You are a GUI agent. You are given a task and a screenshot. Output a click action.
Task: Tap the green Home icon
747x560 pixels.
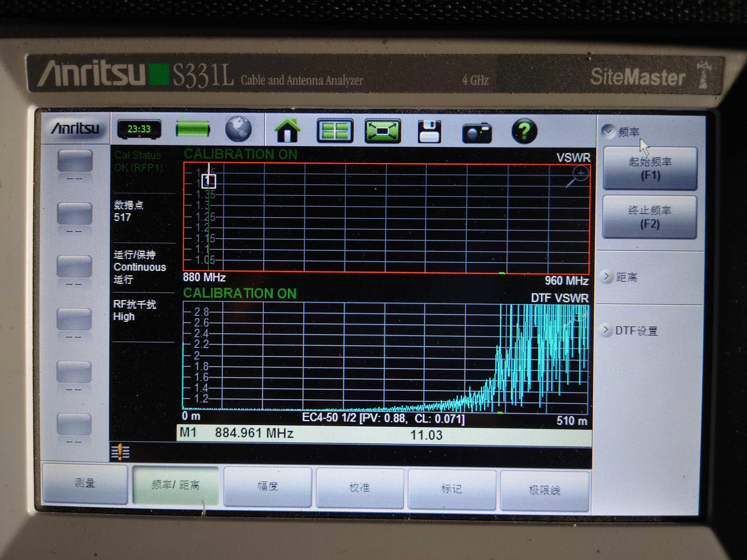(287, 131)
